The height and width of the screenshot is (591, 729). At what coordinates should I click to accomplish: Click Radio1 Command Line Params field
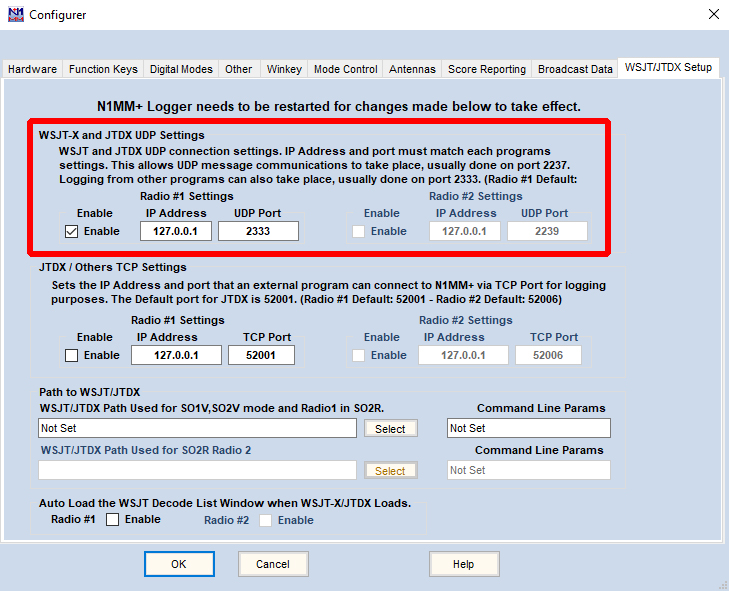point(529,428)
